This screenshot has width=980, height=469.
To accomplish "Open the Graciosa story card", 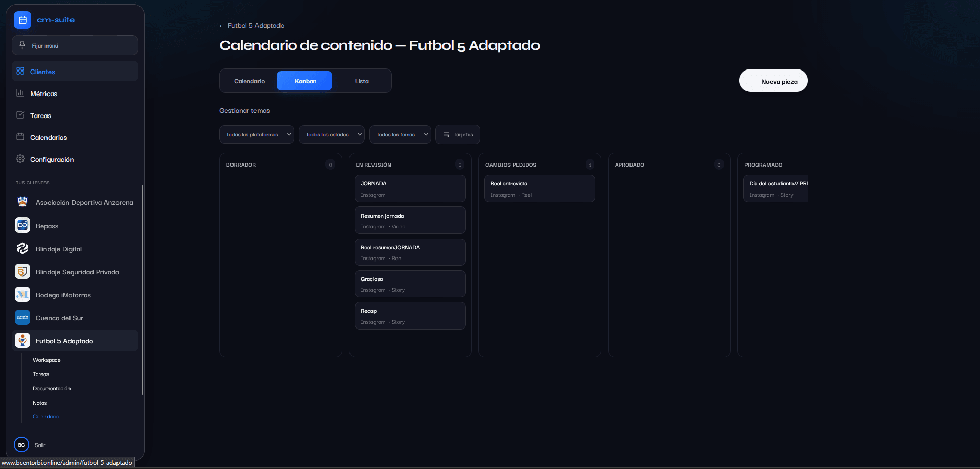I will [x=410, y=284].
